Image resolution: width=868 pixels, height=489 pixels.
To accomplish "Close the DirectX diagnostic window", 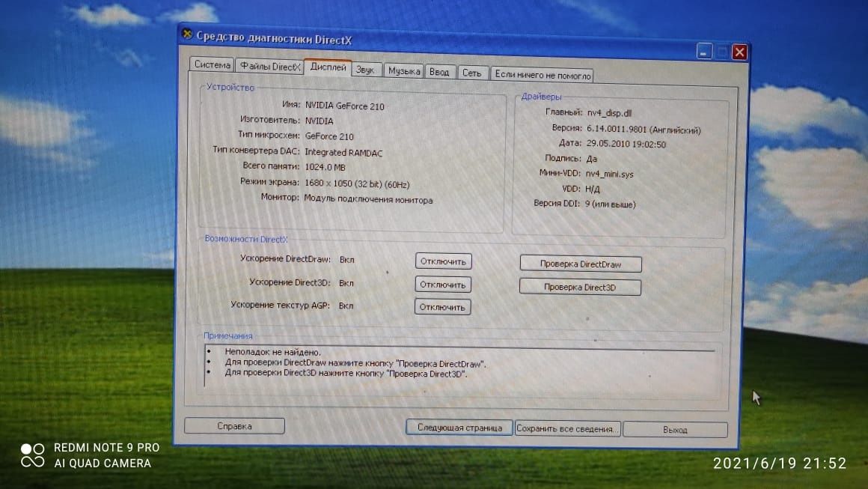I will click(739, 52).
